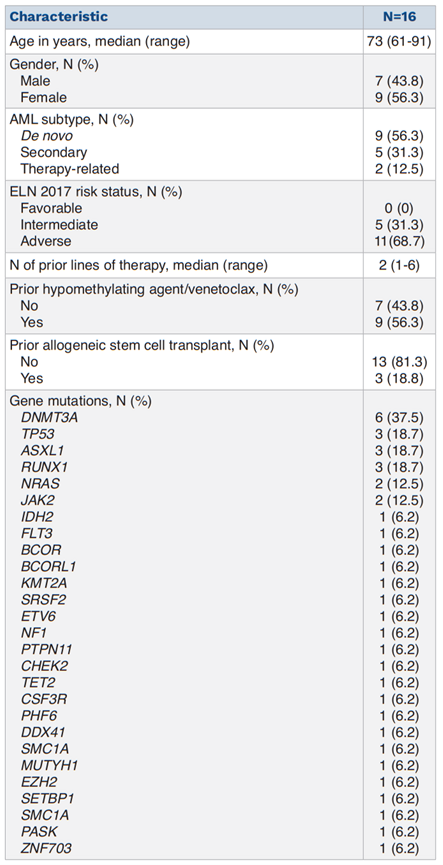
Task: Select the FLT3 gene label
Action: tap(36, 535)
